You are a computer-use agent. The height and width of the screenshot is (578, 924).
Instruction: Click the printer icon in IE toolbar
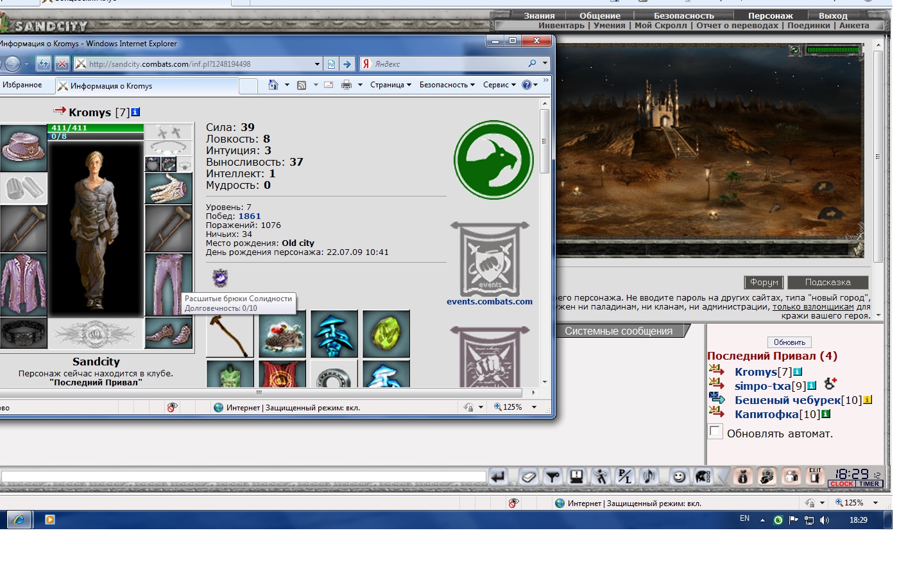pyautogui.click(x=346, y=85)
